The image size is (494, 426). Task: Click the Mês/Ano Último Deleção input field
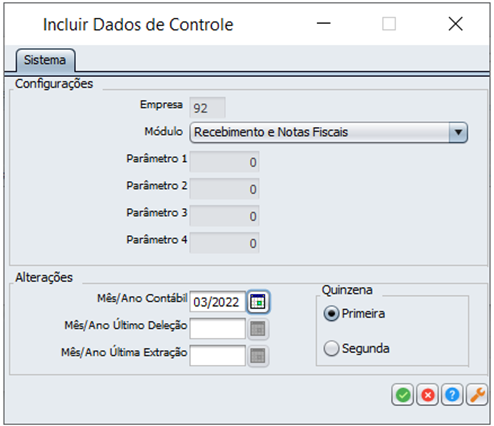tap(217, 329)
